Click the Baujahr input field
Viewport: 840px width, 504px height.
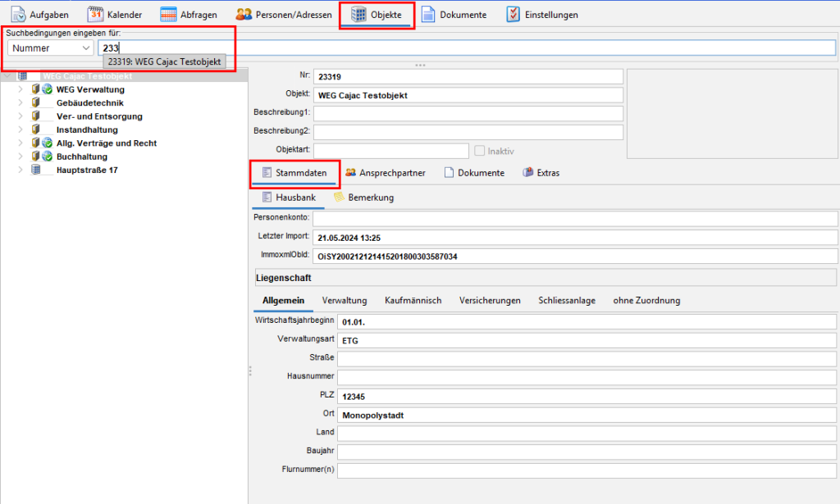[586, 452]
